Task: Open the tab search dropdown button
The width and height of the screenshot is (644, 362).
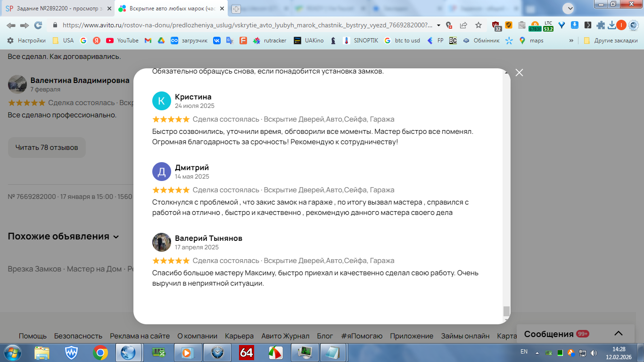Action: click(570, 8)
